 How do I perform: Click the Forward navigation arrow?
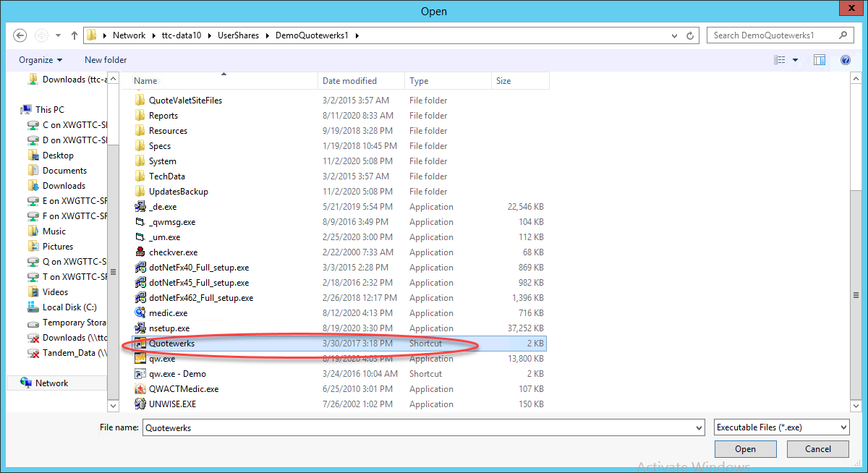[x=41, y=35]
